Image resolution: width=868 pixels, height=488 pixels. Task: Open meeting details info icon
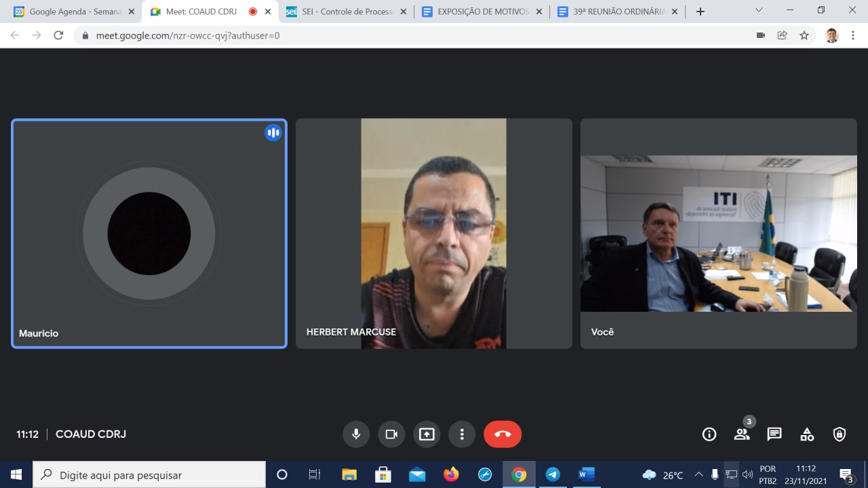point(709,434)
